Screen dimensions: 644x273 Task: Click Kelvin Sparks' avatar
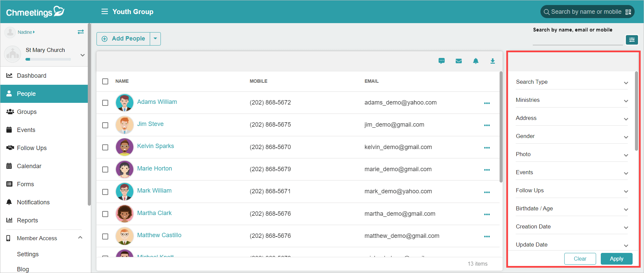125,147
